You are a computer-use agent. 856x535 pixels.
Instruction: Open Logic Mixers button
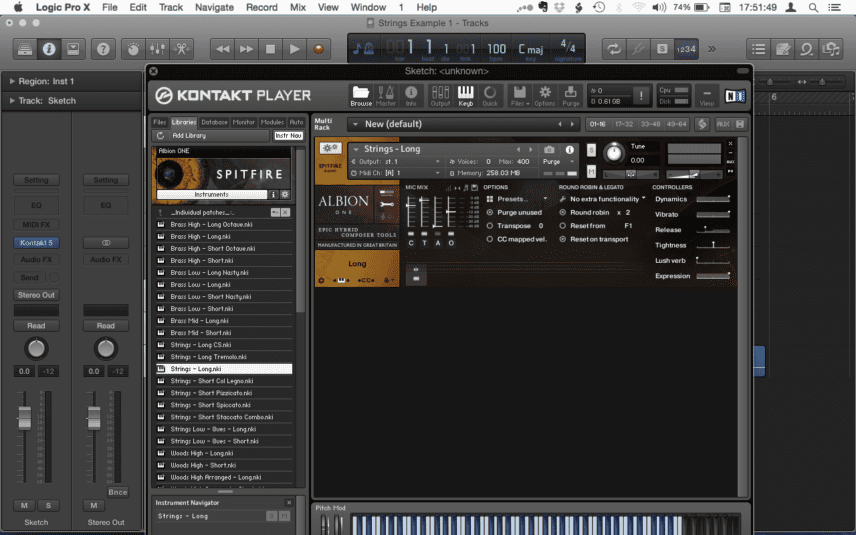[x=157, y=49]
